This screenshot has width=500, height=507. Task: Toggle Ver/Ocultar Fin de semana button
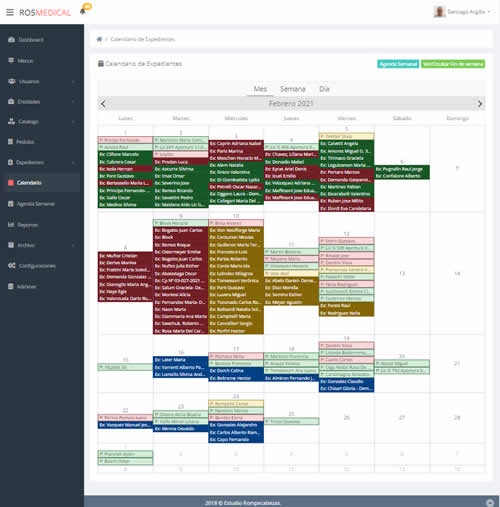click(x=453, y=64)
